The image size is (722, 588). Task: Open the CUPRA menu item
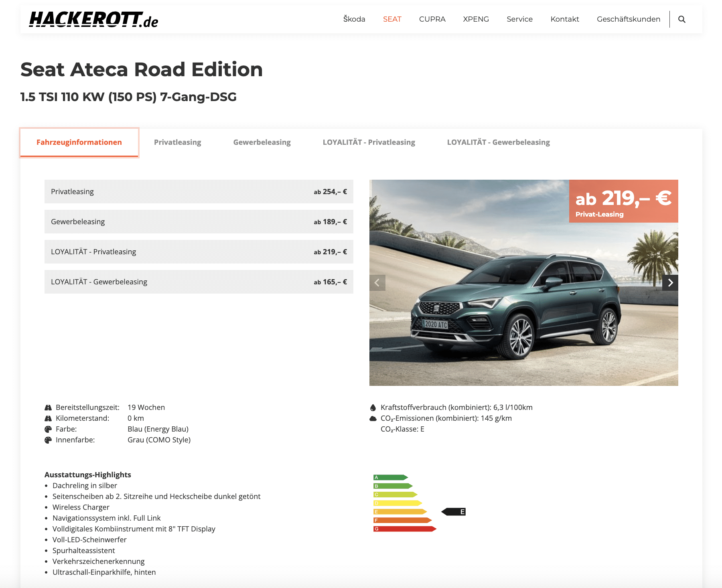[432, 19]
